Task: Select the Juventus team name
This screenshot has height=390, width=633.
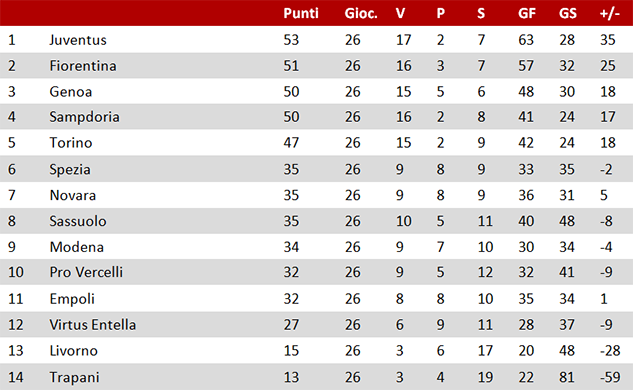Action: (78, 40)
